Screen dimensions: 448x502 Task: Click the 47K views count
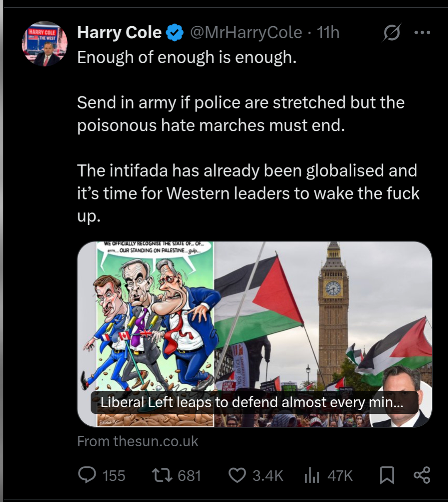[x=340, y=475]
